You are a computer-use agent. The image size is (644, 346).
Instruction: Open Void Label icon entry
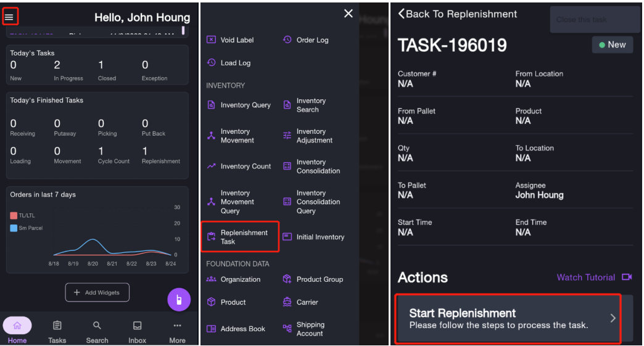[x=212, y=40]
